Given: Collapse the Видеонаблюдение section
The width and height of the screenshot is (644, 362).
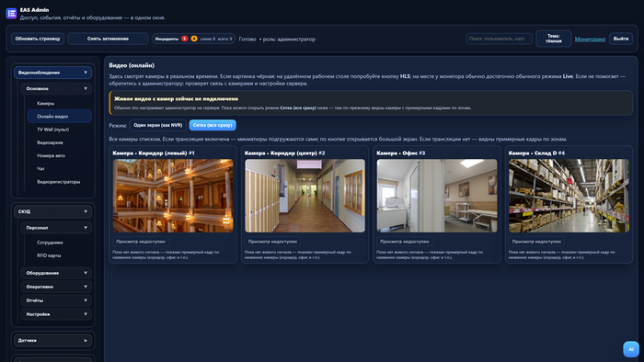Looking at the screenshot, I should [53, 73].
